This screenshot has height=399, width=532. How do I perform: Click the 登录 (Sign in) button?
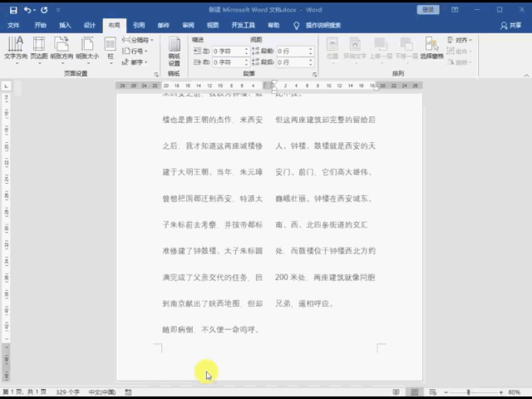click(x=428, y=10)
